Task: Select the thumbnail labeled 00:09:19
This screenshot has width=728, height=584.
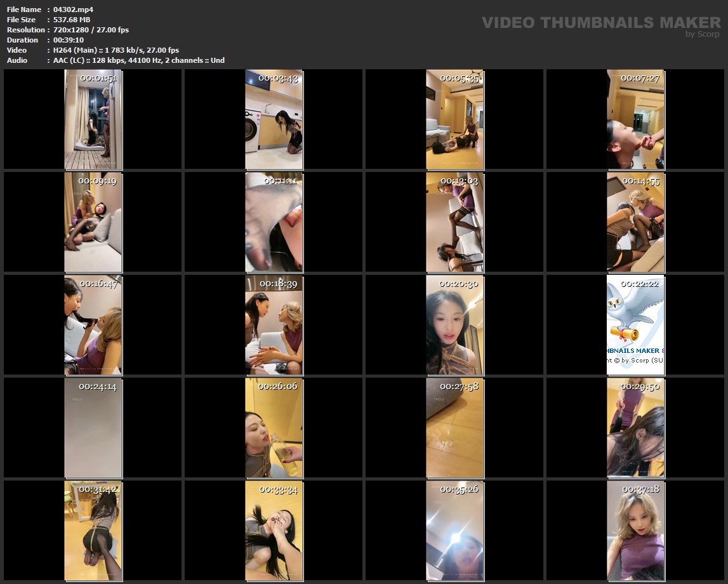Action: click(x=93, y=222)
